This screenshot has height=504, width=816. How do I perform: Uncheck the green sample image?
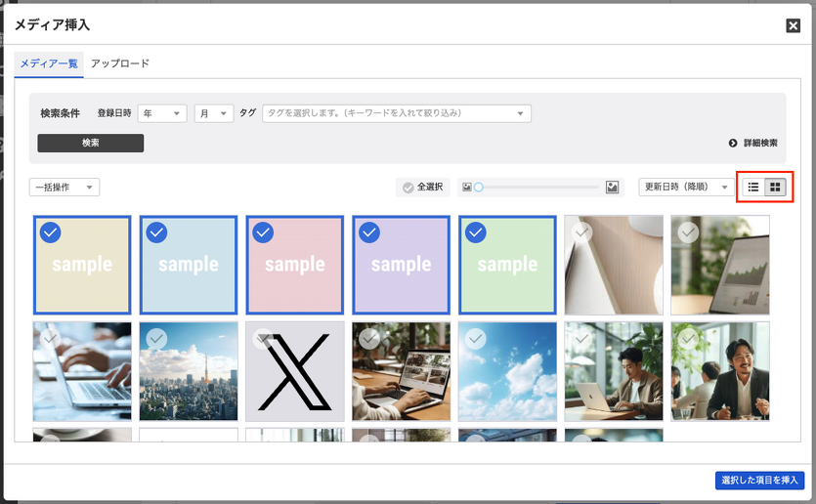[475, 232]
